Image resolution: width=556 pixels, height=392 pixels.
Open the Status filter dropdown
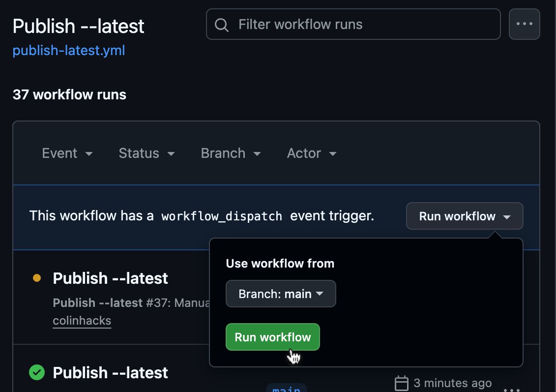click(x=146, y=153)
